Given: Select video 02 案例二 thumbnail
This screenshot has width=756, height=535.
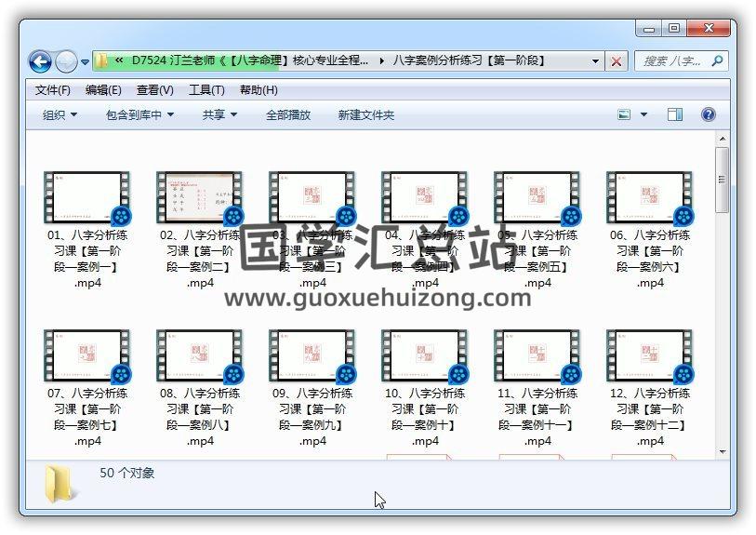Looking at the screenshot, I should [x=200, y=198].
